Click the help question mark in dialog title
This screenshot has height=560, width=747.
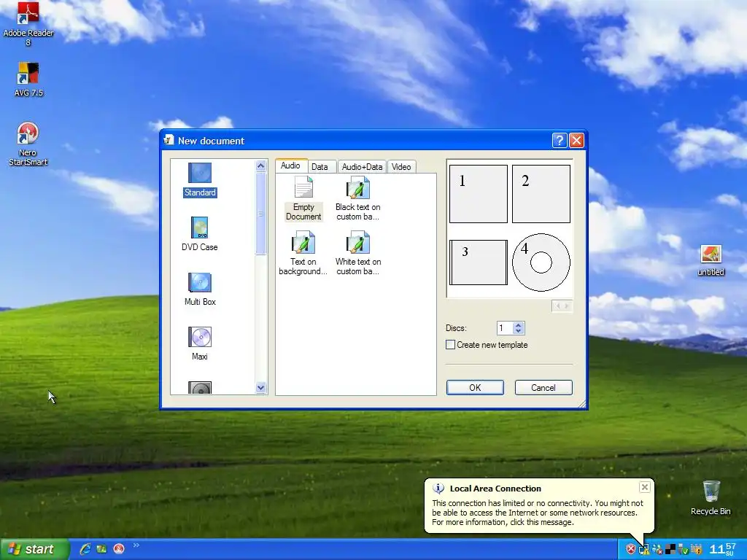coord(560,141)
